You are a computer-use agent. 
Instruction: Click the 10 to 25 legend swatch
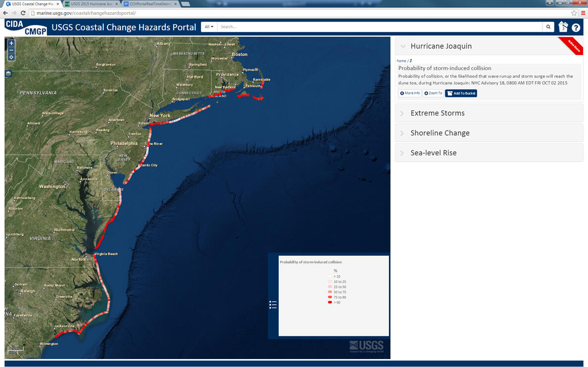point(330,281)
